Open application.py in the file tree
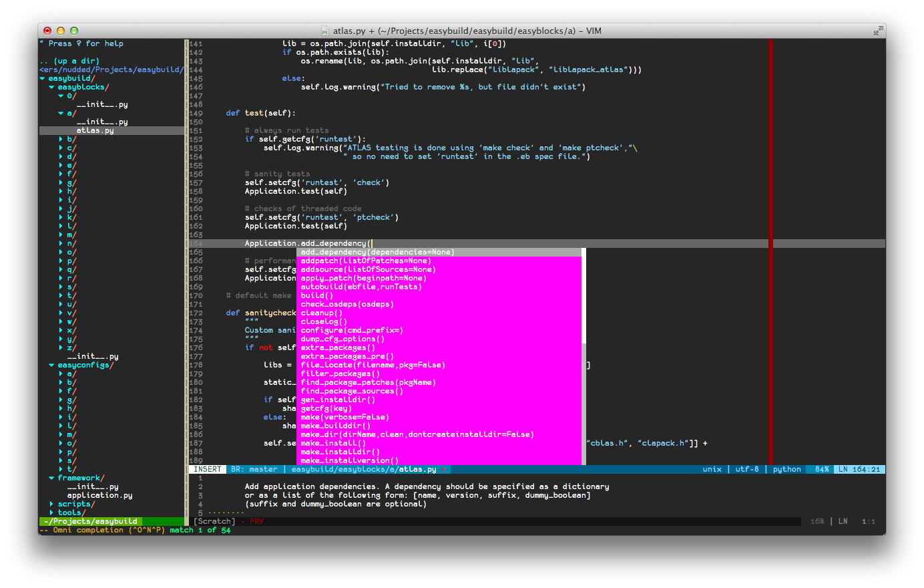The height and width of the screenshot is (588, 924). (99, 495)
